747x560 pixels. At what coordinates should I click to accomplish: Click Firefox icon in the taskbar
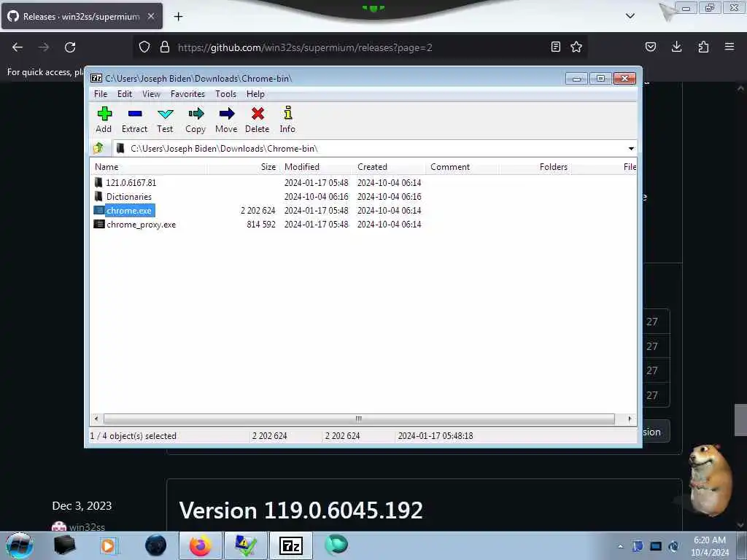[x=200, y=545]
